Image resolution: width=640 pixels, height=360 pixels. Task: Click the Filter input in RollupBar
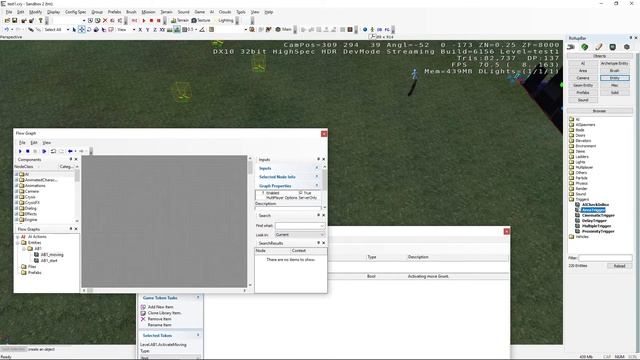tap(605, 258)
